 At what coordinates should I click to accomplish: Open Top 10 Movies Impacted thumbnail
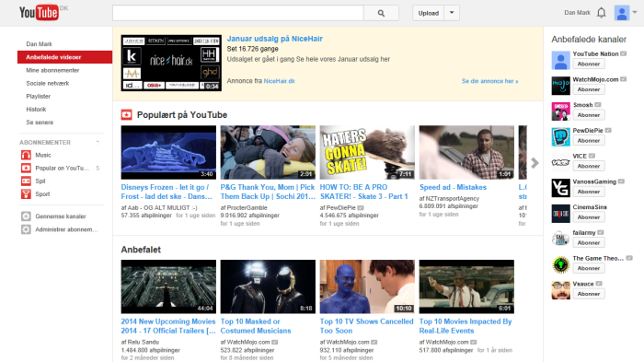tap(466, 286)
